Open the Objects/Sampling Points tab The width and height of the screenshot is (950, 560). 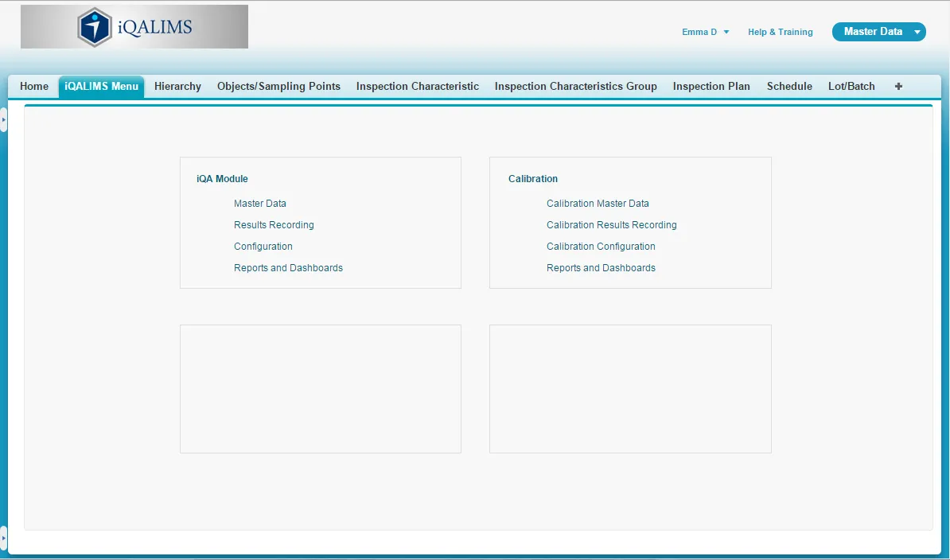point(278,87)
